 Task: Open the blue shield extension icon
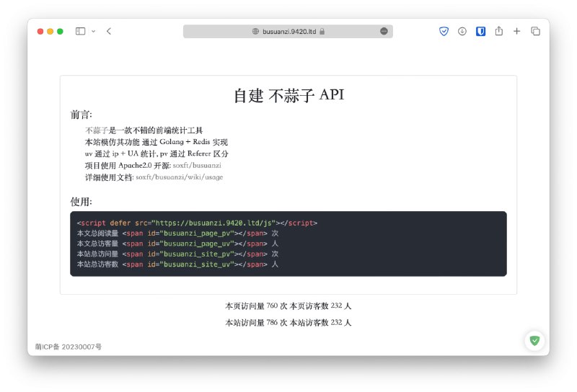pyautogui.click(x=444, y=31)
